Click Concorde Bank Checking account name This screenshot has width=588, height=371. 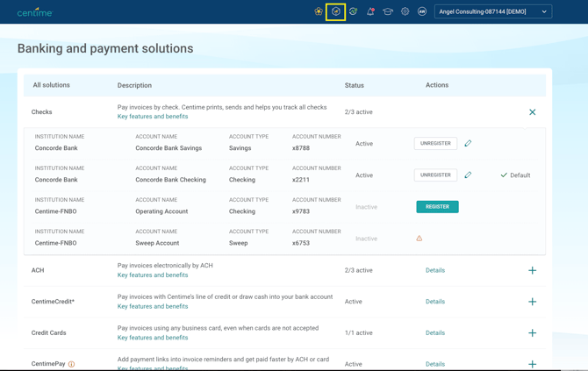(x=170, y=180)
